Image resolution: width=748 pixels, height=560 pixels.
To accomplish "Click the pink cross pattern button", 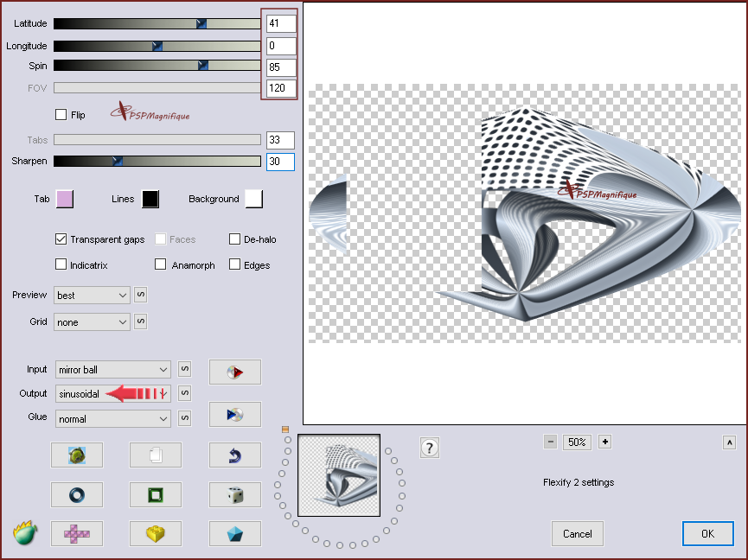I will [76, 534].
